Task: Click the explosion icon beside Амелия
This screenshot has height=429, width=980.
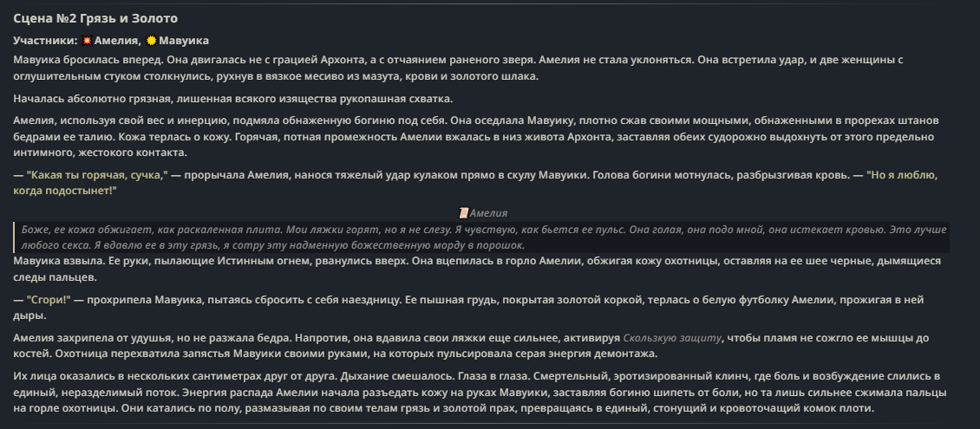Action: 87,41
